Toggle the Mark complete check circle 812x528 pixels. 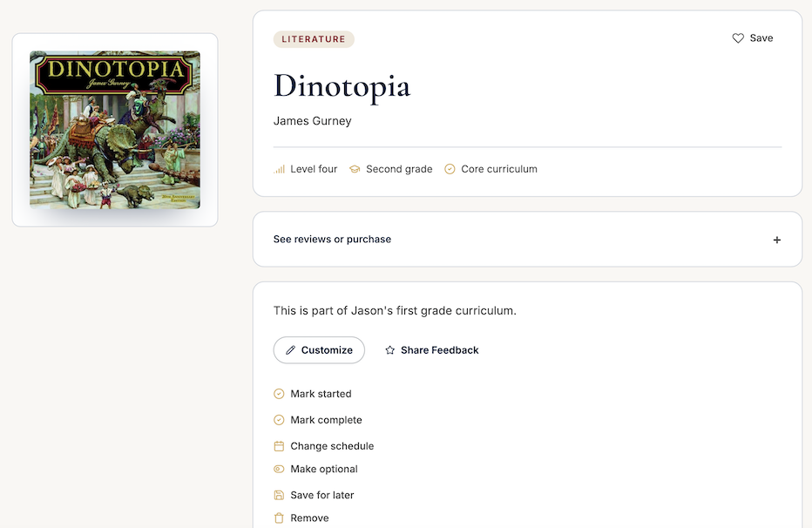[x=279, y=420]
